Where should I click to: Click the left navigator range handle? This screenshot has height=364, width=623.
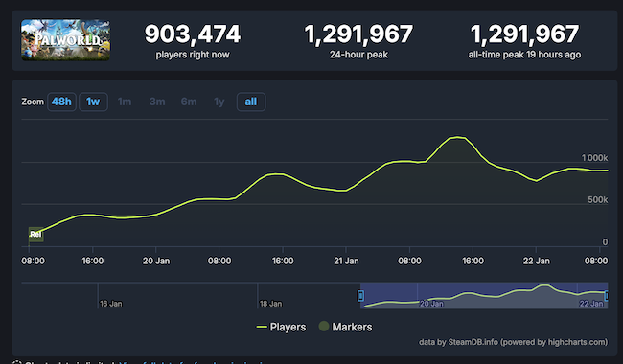[x=360, y=296]
